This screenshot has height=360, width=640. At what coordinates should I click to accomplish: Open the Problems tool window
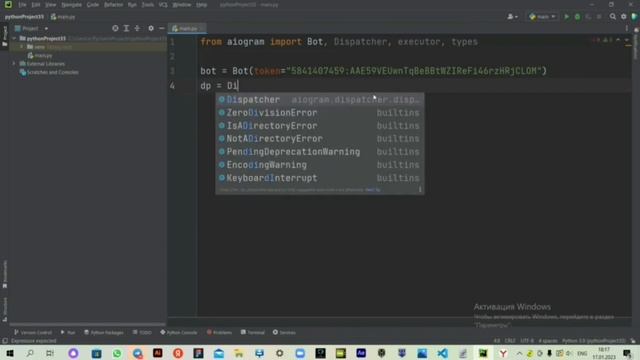[x=219, y=332]
